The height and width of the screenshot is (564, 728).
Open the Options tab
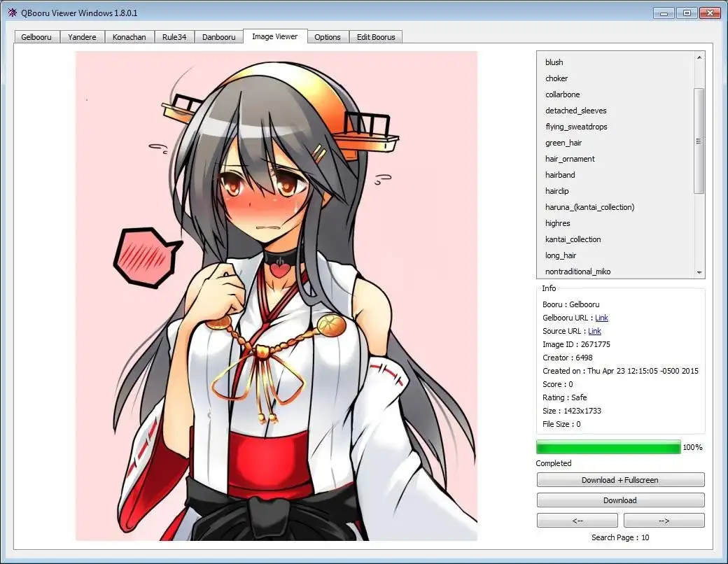tap(328, 37)
